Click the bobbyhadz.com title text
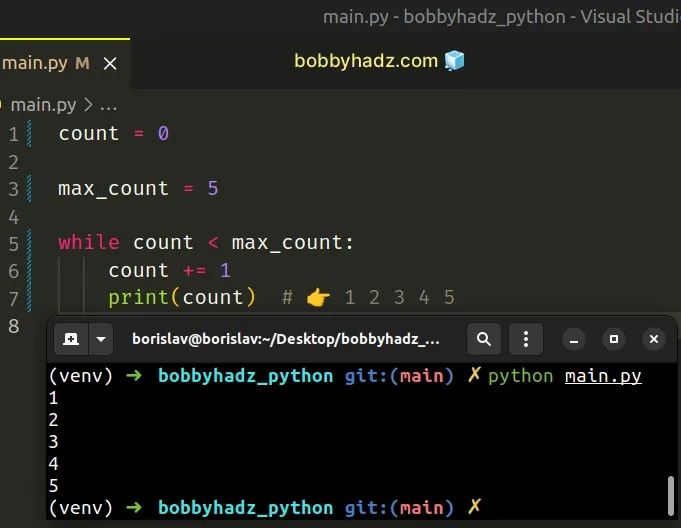 click(366, 61)
